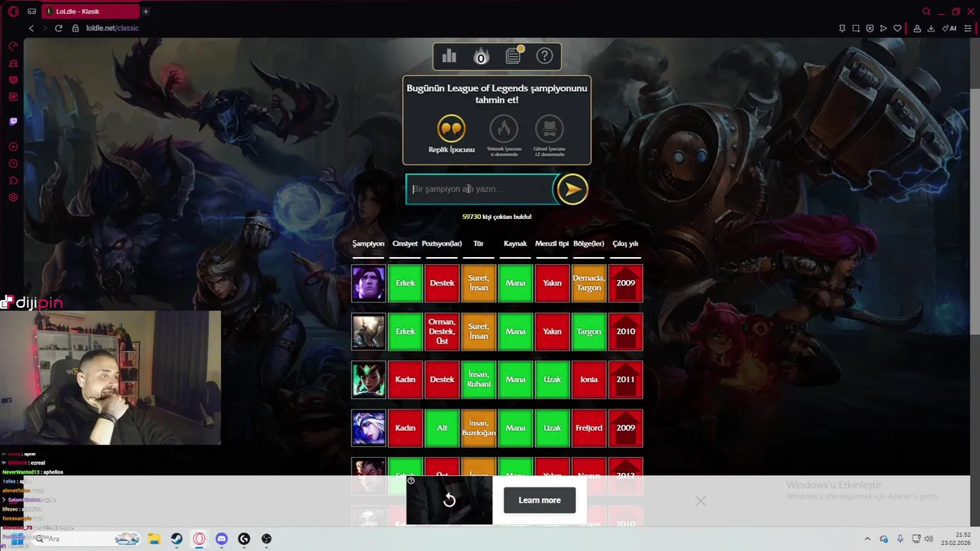
Task: Click the champion portrait in Freljord row
Action: pos(368,428)
